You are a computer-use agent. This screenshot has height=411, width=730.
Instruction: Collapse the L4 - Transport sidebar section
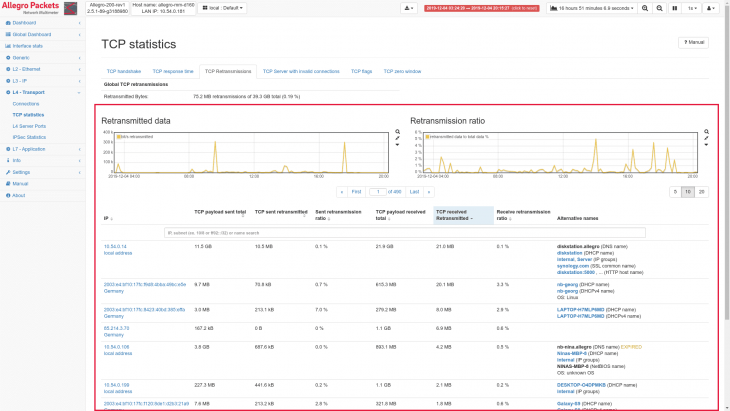(28, 91)
